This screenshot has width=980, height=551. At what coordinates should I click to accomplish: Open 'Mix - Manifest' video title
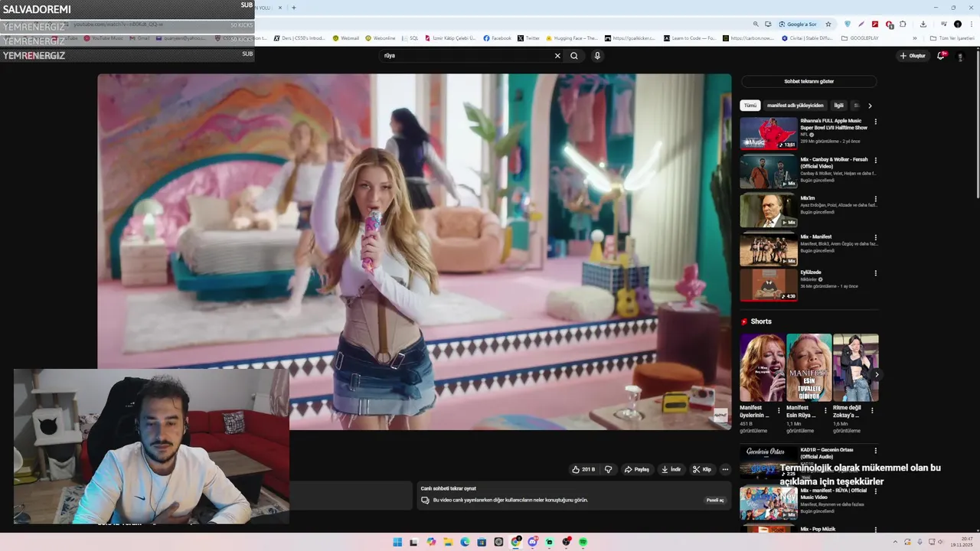point(816,237)
